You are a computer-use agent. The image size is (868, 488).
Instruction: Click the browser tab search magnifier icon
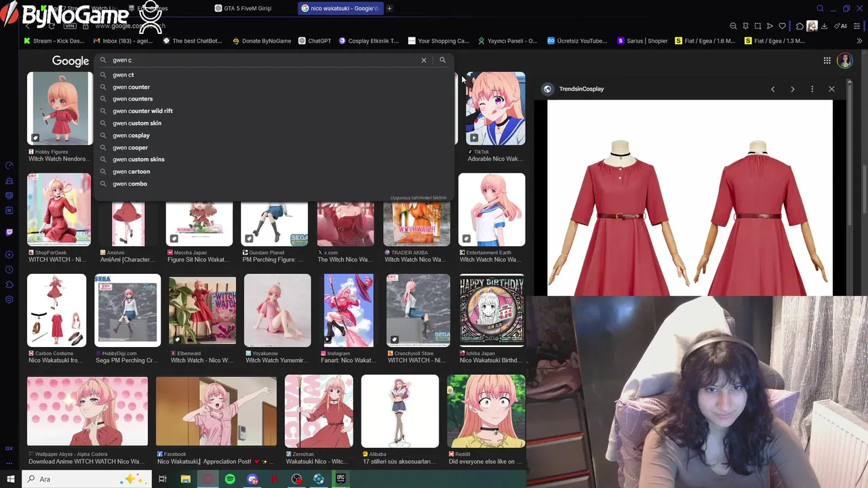[820, 8]
